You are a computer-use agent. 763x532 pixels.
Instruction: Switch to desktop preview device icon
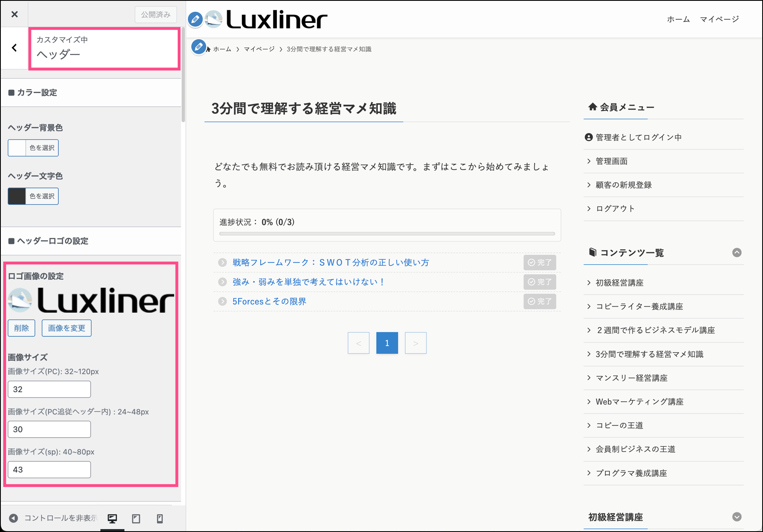112,519
